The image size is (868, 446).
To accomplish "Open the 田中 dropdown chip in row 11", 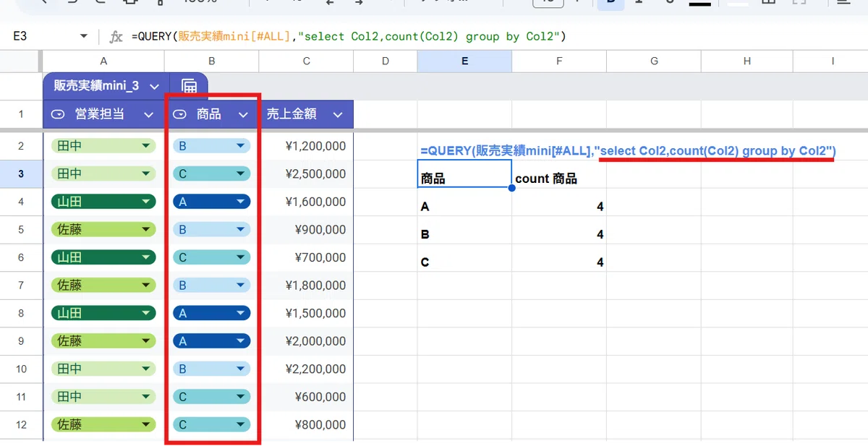I will [x=103, y=396].
